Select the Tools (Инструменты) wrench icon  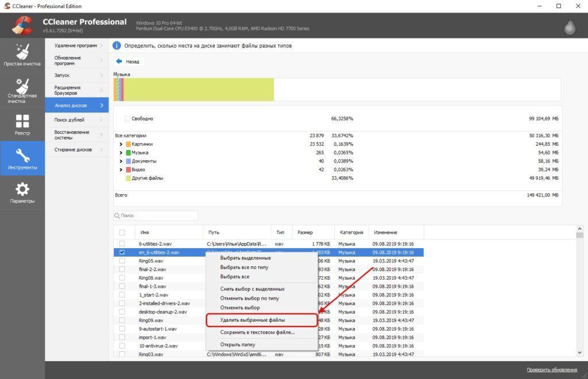pyautogui.click(x=22, y=155)
